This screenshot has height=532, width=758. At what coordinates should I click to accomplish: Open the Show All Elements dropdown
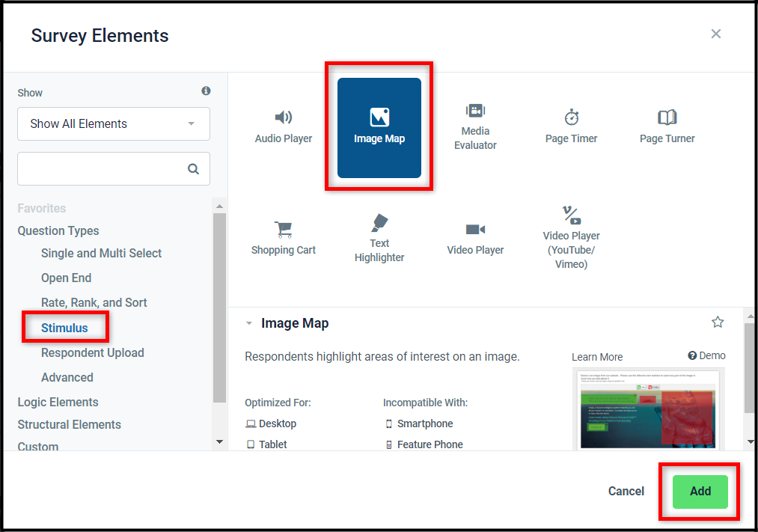[x=114, y=123]
